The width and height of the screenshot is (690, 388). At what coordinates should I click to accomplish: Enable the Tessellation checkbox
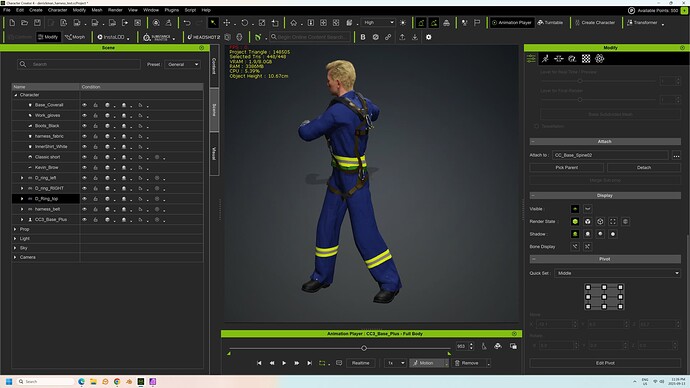point(536,126)
